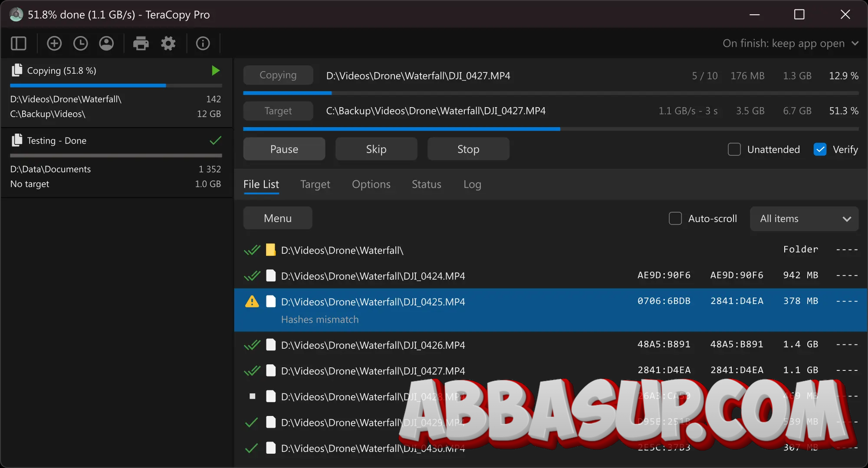Click the info about icon
Image resolution: width=868 pixels, height=468 pixels.
point(203,43)
